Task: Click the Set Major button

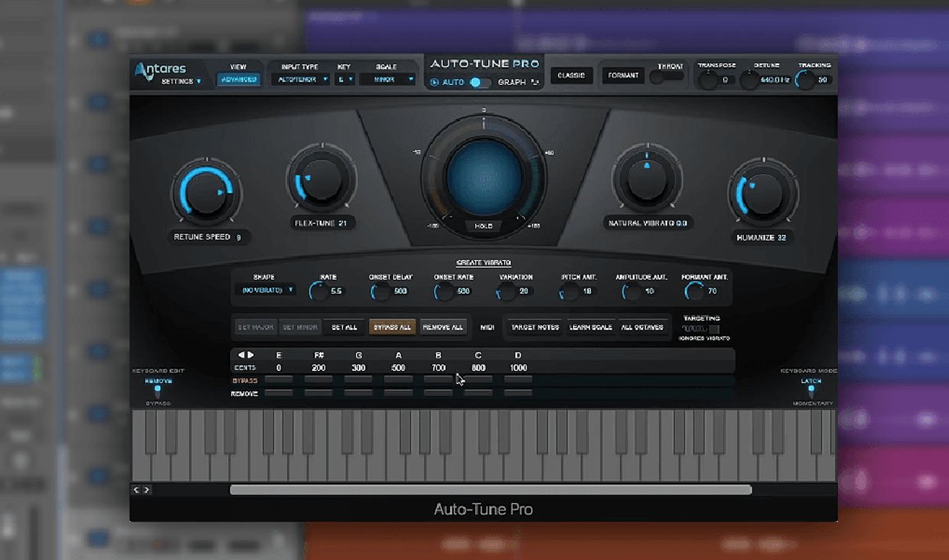Action: coord(256,327)
